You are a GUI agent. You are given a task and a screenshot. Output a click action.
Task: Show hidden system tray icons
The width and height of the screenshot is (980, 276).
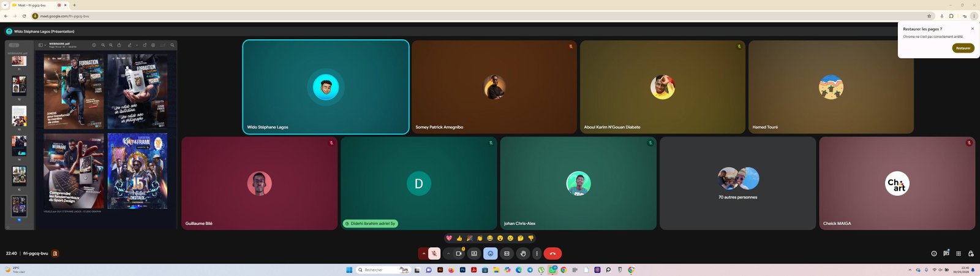(x=910, y=270)
